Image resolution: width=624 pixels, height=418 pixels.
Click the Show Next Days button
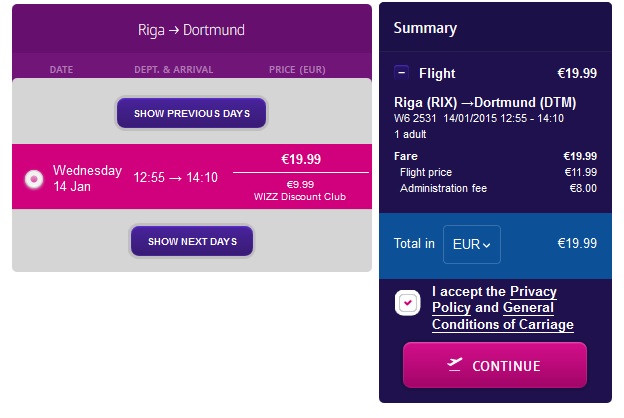coord(192,241)
